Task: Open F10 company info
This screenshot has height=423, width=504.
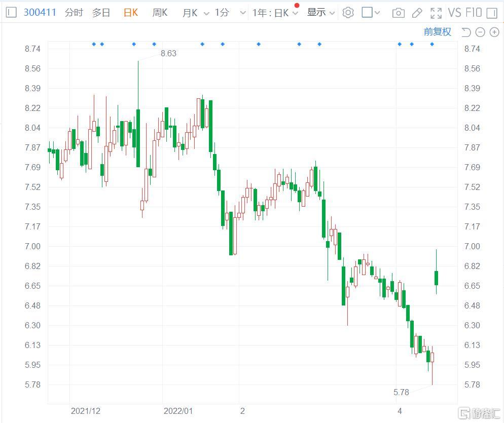Action: point(474,13)
